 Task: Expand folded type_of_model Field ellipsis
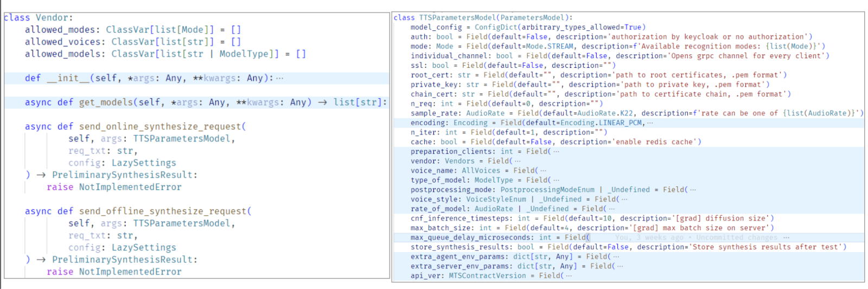tap(556, 180)
